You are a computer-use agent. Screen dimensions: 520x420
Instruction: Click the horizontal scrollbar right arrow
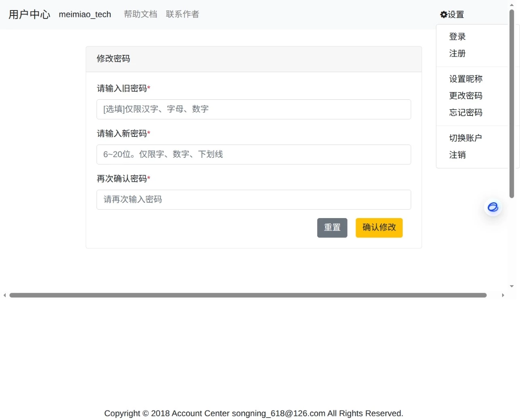click(503, 295)
